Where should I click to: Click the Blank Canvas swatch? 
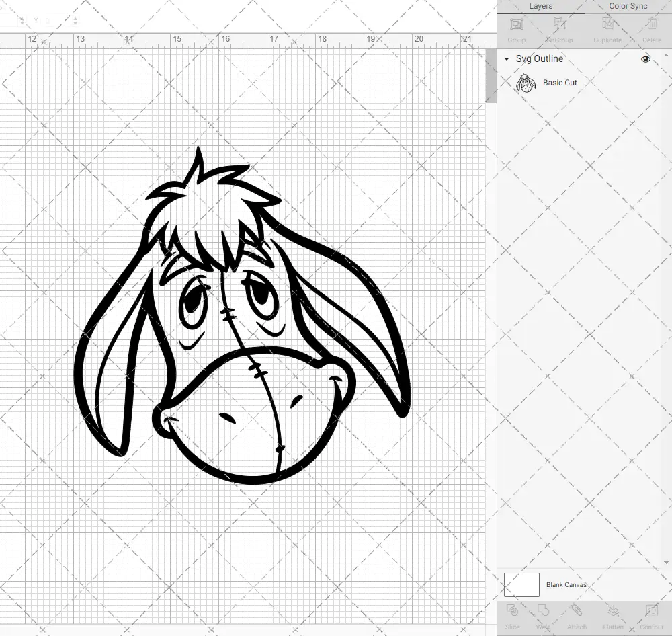[x=521, y=584]
